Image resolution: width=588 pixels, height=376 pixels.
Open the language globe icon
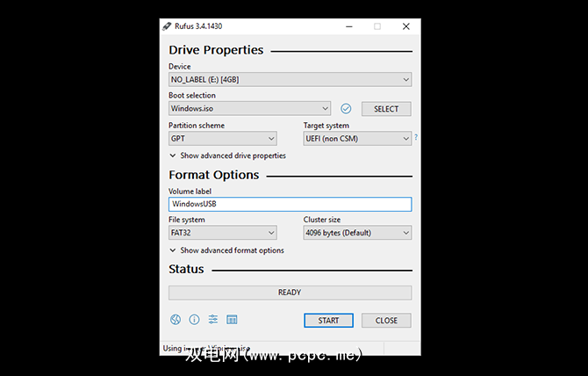click(x=176, y=320)
